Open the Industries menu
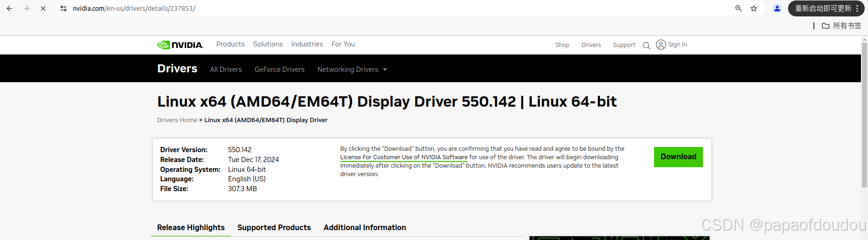This screenshot has width=868, height=240. 307,44
